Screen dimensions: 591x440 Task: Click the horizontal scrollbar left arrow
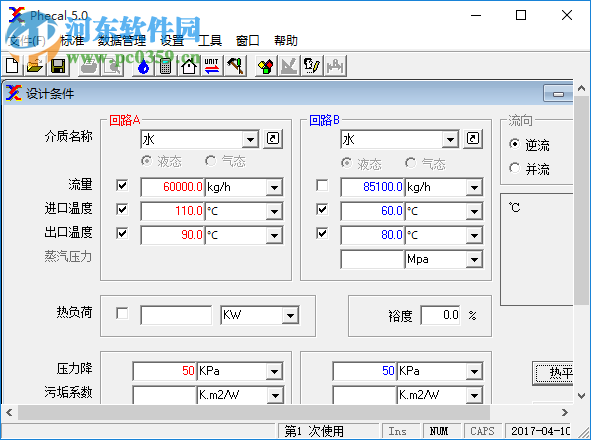click(x=9, y=412)
